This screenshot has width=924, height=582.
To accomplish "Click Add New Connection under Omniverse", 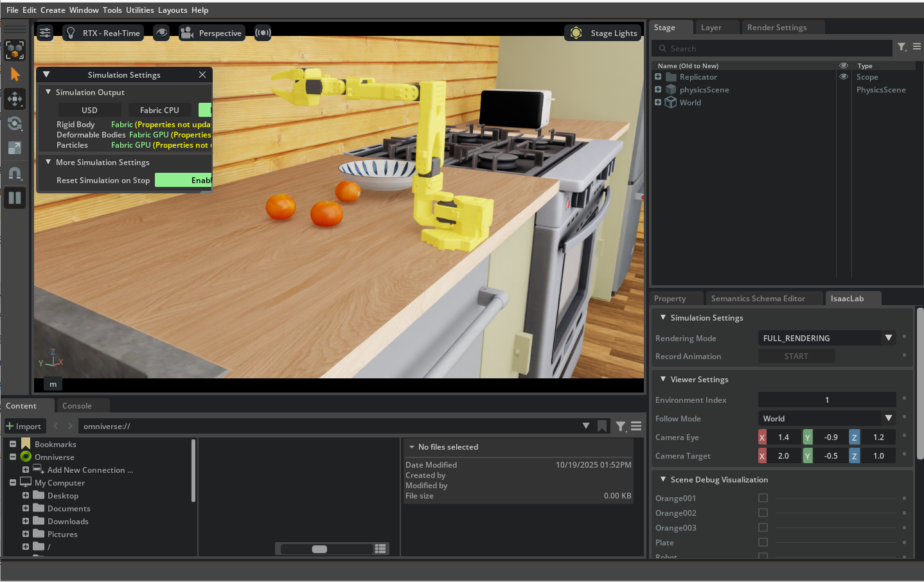I will tap(90, 470).
